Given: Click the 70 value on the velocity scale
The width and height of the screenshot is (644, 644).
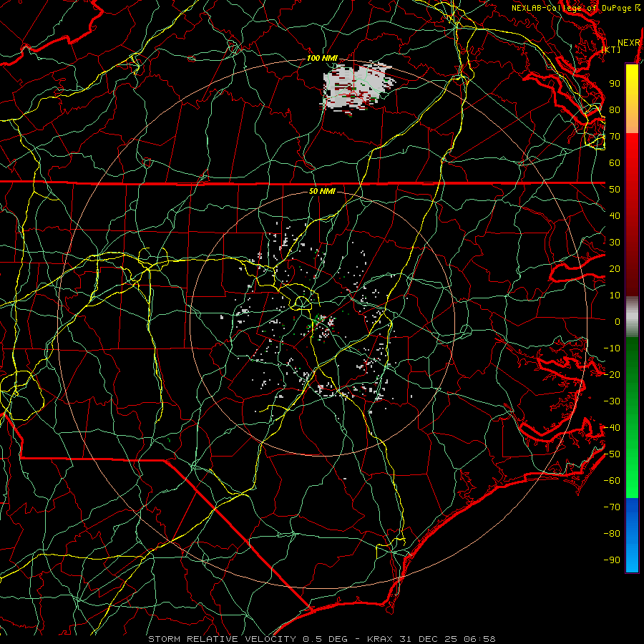Looking at the screenshot, I should tap(615, 137).
